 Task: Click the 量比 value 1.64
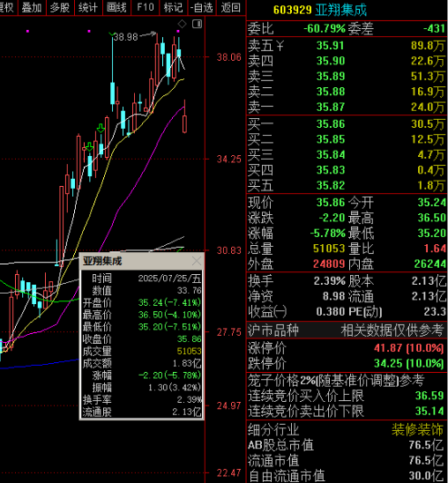(x=435, y=249)
